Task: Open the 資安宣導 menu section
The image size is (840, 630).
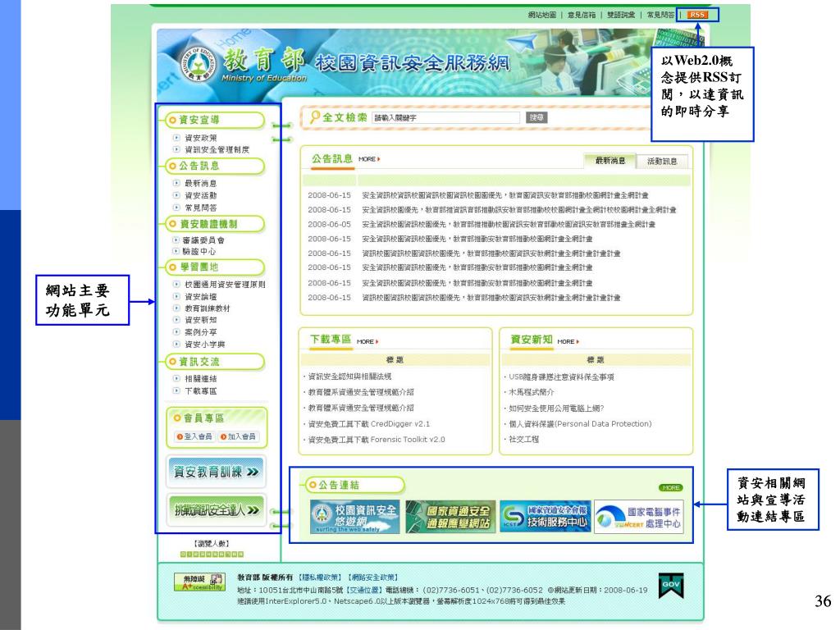Action: (215, 120)
